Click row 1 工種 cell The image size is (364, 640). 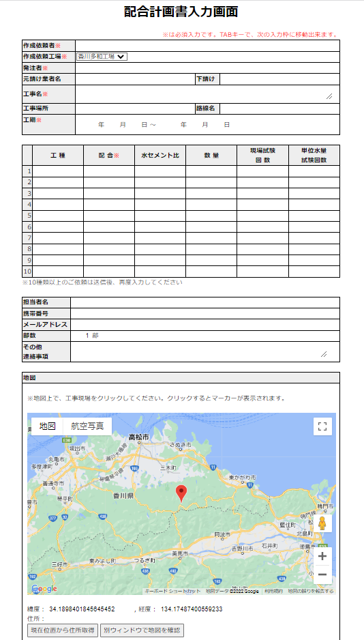58,171
